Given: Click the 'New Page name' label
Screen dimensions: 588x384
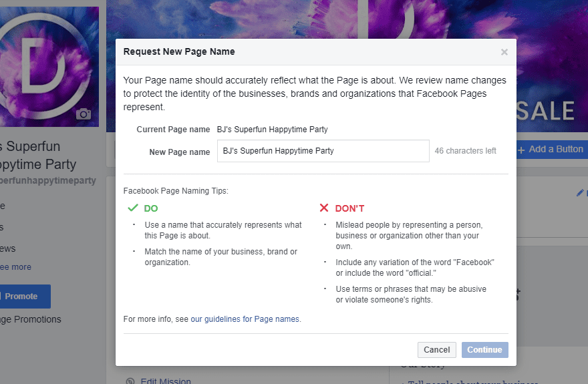Looking at the screenshot, I should coord(180,152).
